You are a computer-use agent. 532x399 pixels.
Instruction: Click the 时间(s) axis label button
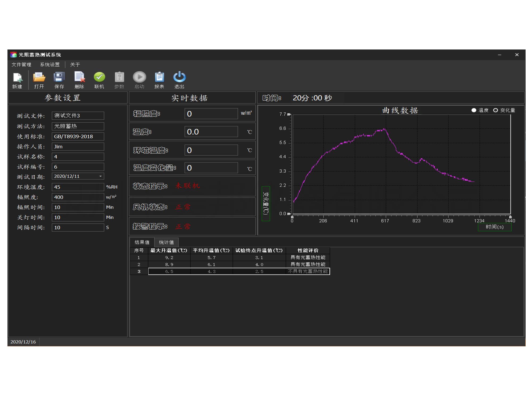coord(494,227)
